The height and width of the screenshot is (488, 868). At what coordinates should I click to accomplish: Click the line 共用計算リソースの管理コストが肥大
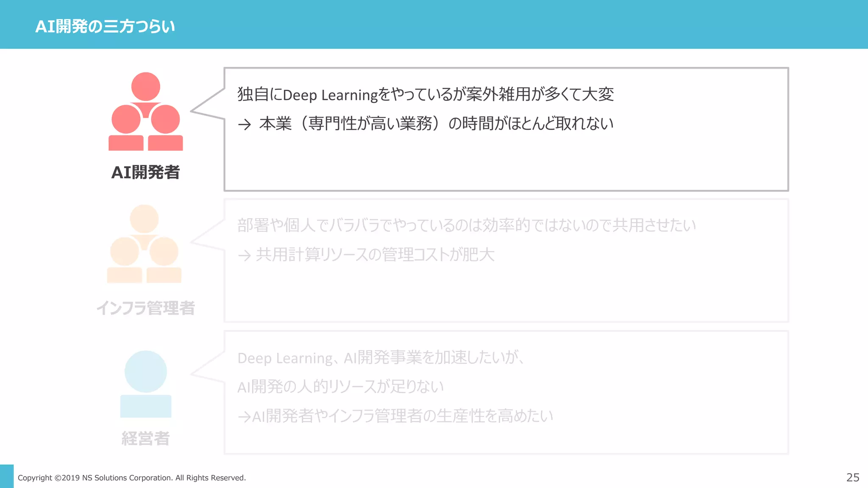[375, 255]
